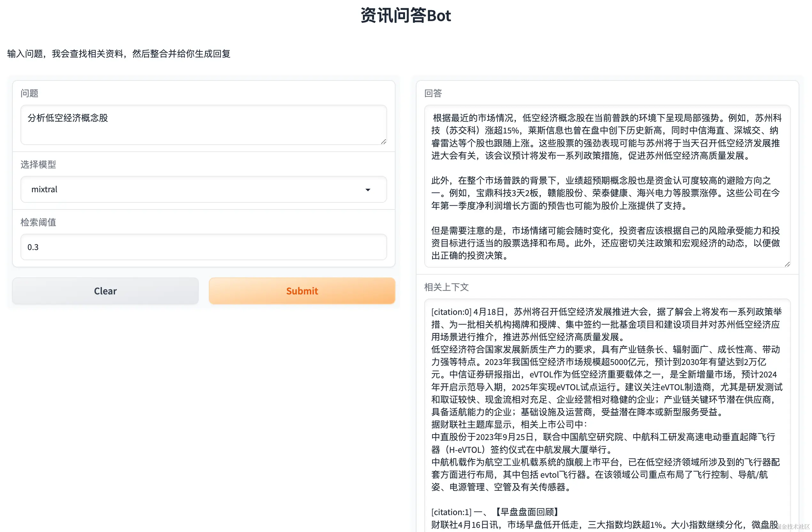Open the mixtral model dropdown
Image resolution: width=812 pixels, height=532 pixels.
pos(191,189)
